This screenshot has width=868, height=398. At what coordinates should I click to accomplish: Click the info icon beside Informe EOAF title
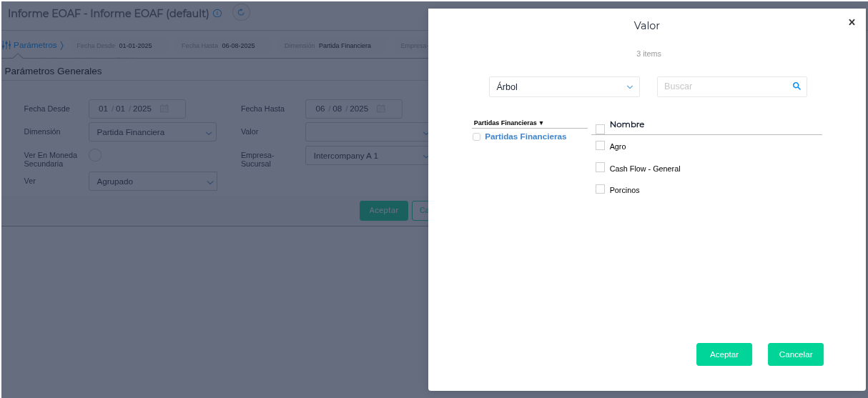point(217,14)
